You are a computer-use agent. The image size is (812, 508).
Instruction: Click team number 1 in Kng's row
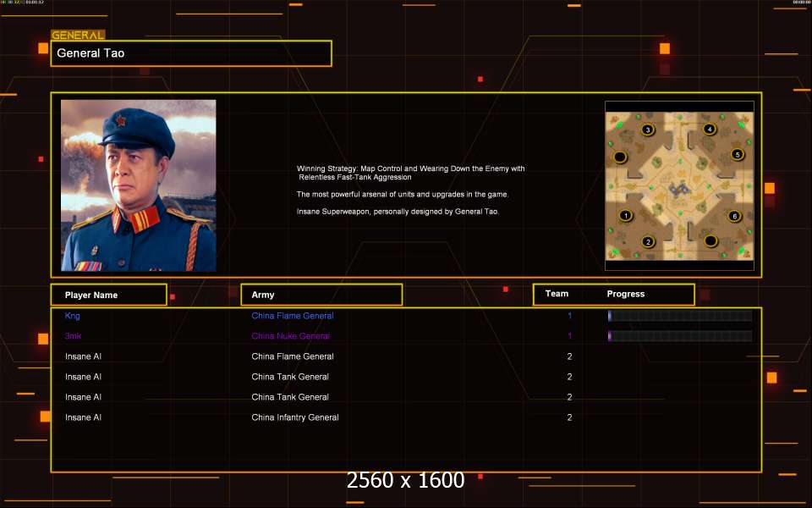pos(569,316)
